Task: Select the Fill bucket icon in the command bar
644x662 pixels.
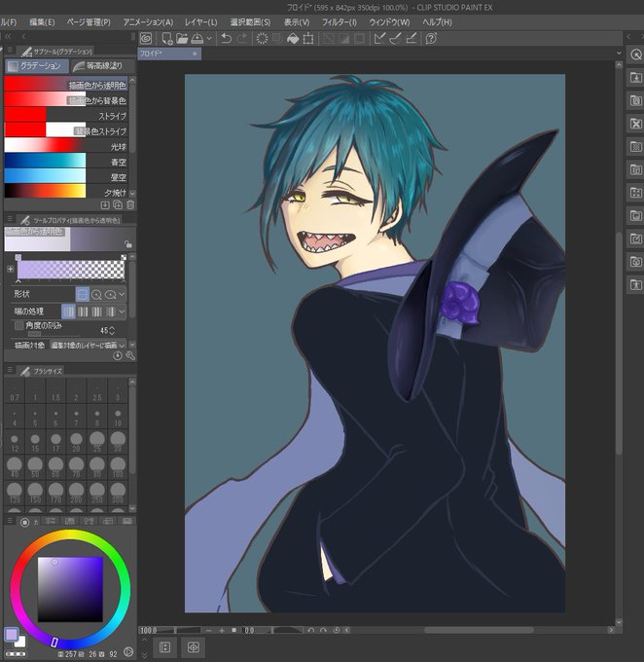Action: [x=293, y=39]
